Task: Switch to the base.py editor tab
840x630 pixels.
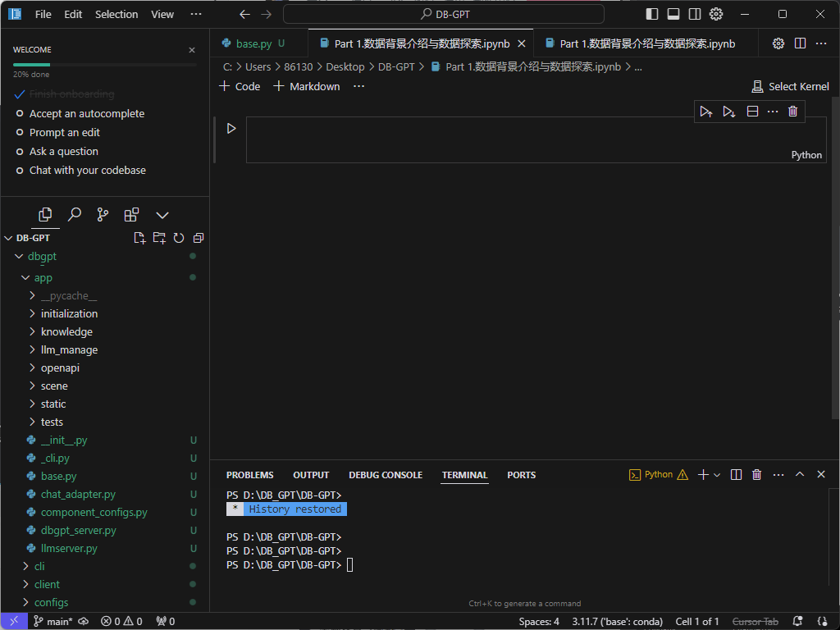Action: click(253, 43)
